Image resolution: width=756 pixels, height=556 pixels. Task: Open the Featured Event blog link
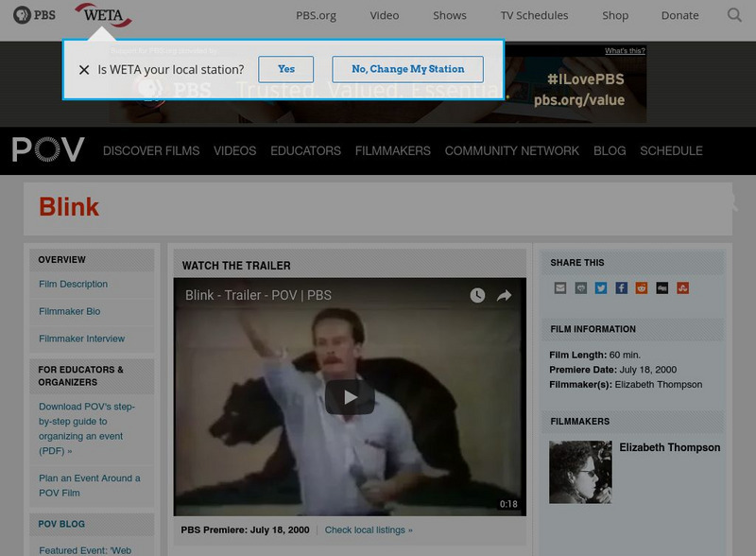(85, 550)
